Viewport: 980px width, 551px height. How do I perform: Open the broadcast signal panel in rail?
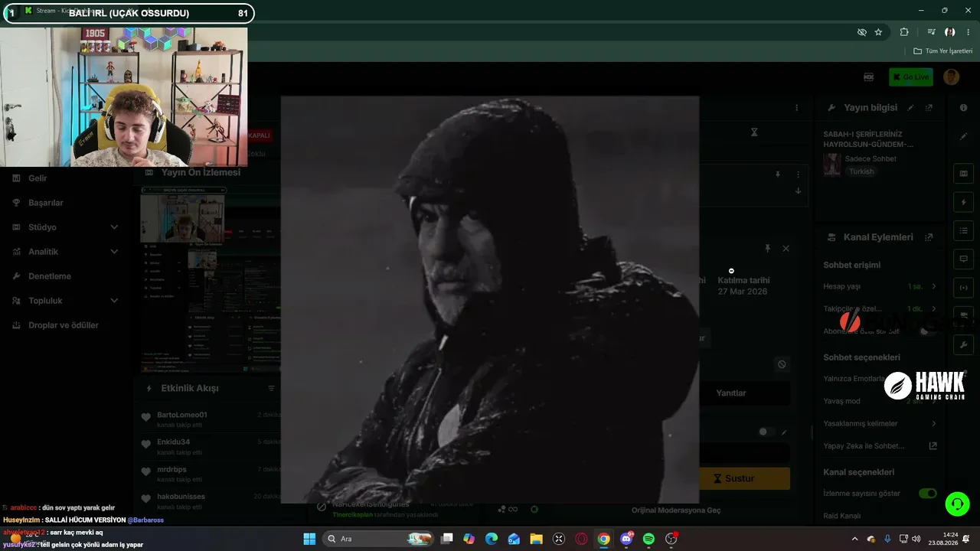pos(963,287)
